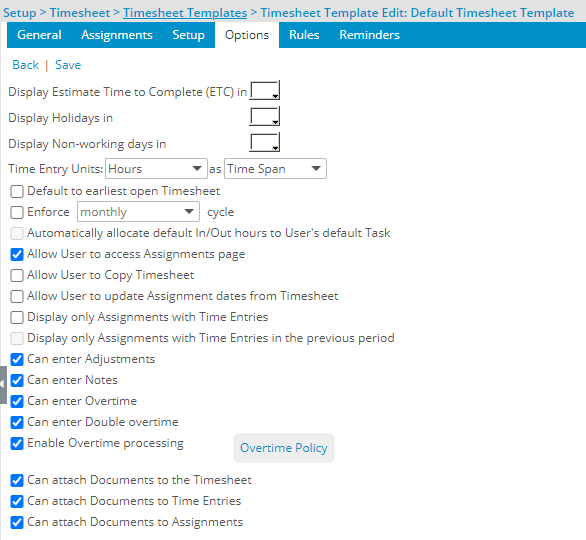Disable Enable Overtime processing checkbox
The height and width of the screenshot is (540, 586).
[x=17, y=443]
